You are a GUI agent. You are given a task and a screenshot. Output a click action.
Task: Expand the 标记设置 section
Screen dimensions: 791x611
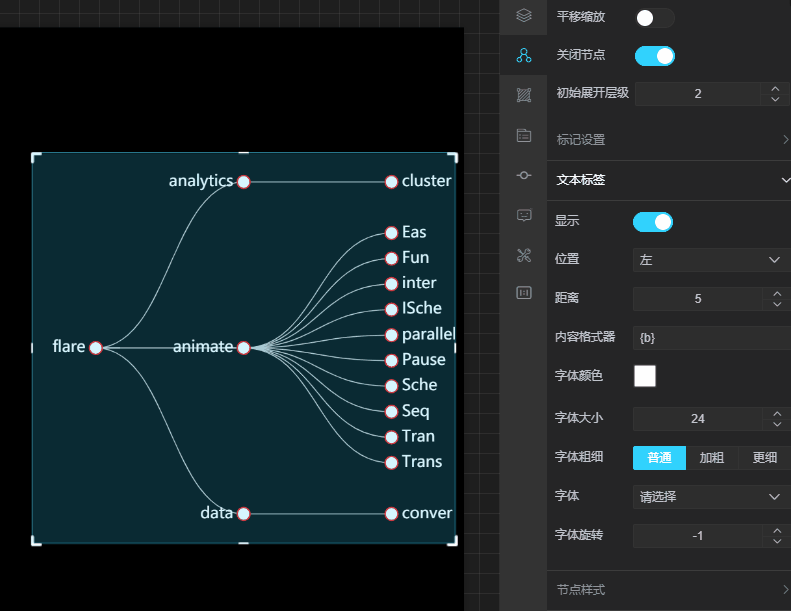tap(669, 139)
